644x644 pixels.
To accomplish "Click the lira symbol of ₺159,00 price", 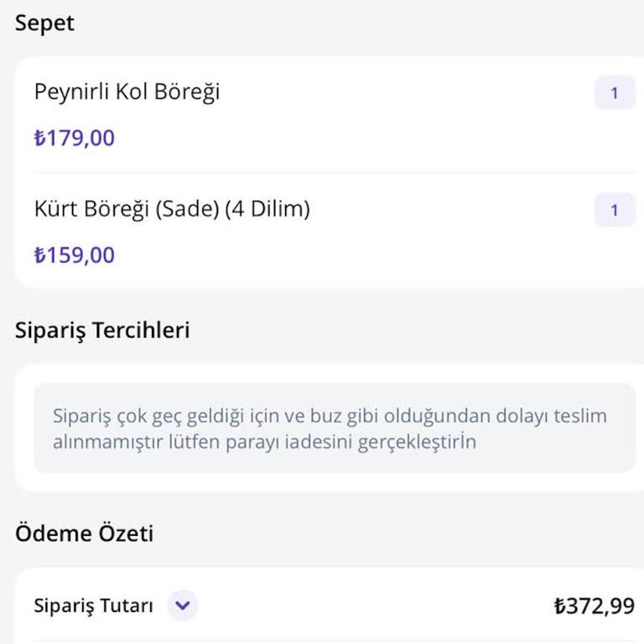I will point(39,255).
